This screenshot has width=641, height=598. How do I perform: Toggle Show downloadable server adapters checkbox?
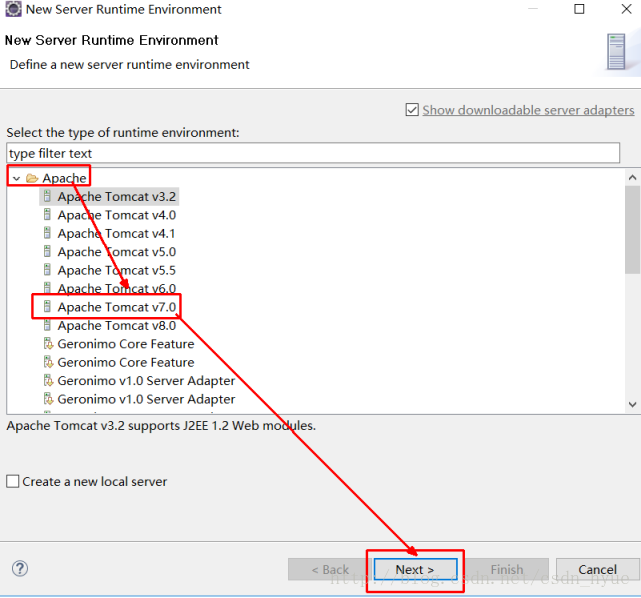coord(412,110)
